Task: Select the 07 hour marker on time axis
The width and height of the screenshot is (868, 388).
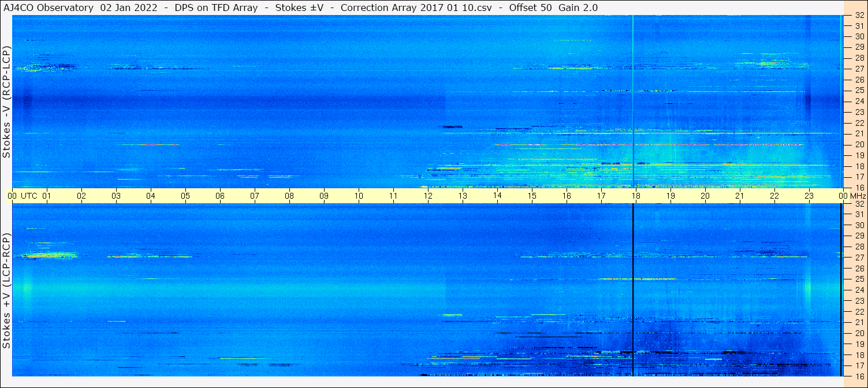Action: 255,196
